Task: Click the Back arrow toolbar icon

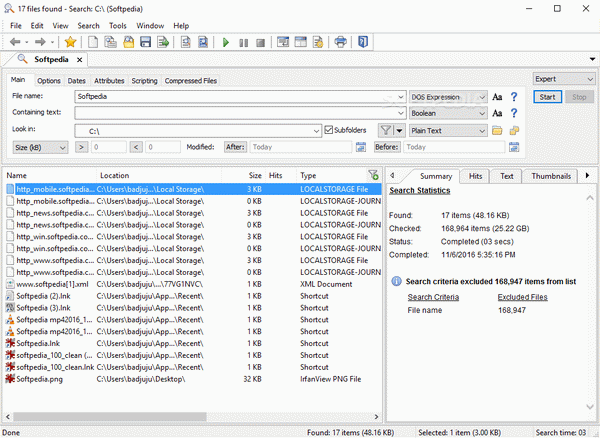Action: (15, 42)
